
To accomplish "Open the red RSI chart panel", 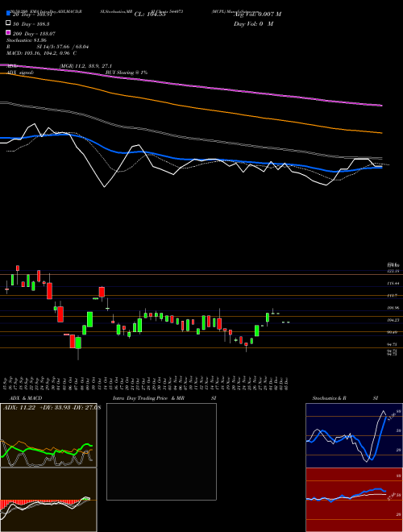I will pos(354,500).
